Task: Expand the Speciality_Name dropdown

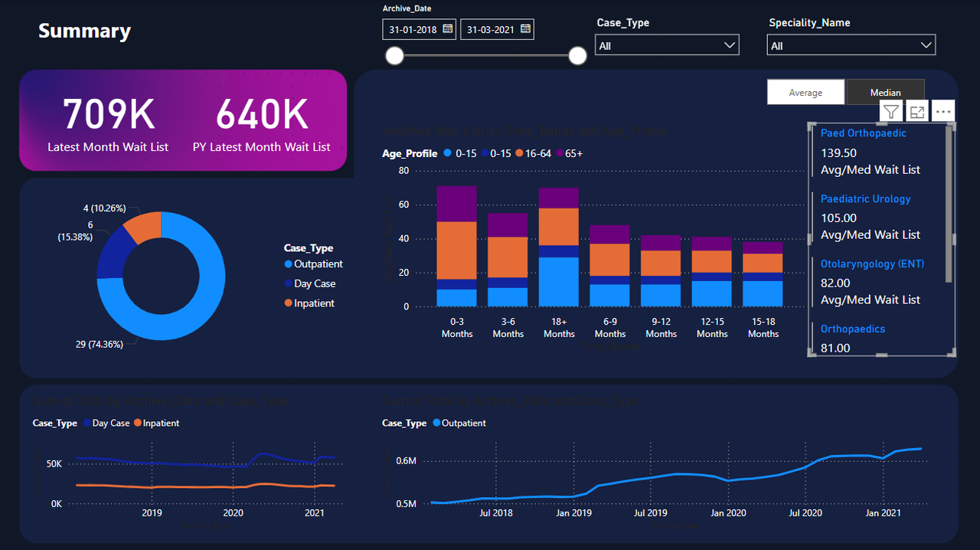Action: [851, 45]
